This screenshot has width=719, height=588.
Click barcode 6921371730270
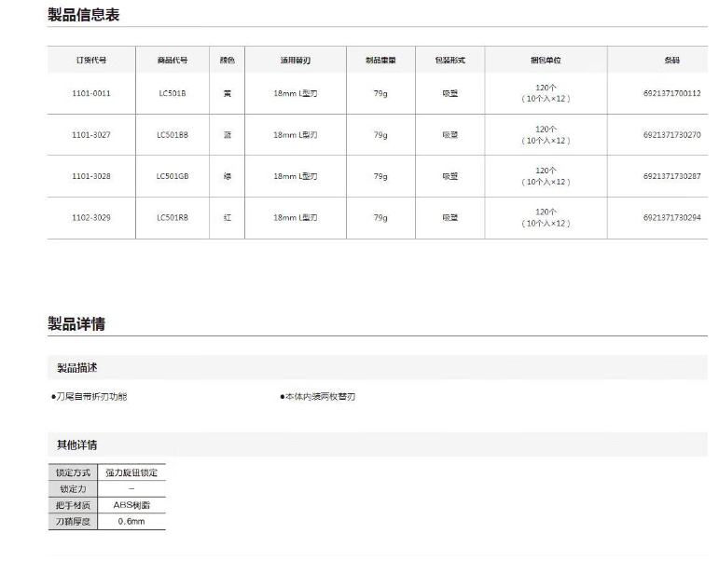[x=671, y=135]
